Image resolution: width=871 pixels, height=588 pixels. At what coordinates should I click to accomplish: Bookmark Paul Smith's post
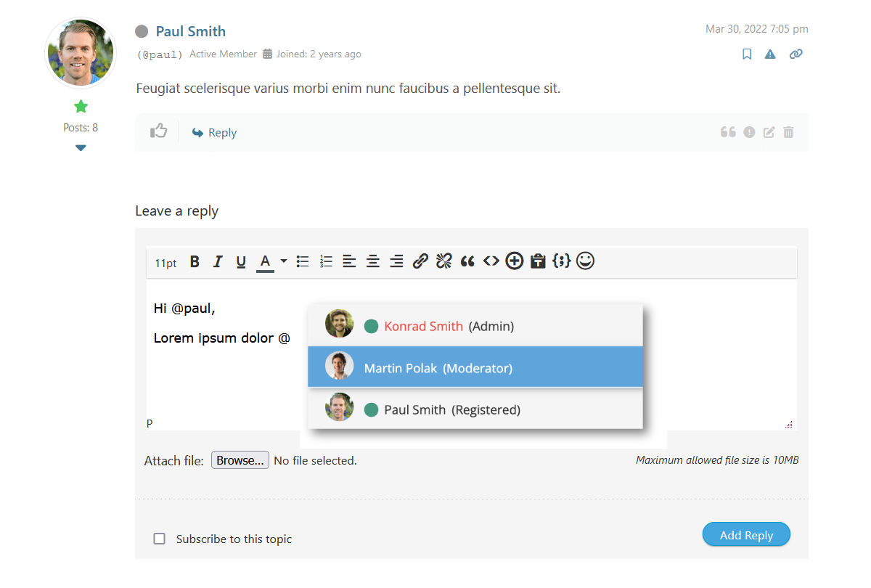pyautogui.click(x=747, y=54)
